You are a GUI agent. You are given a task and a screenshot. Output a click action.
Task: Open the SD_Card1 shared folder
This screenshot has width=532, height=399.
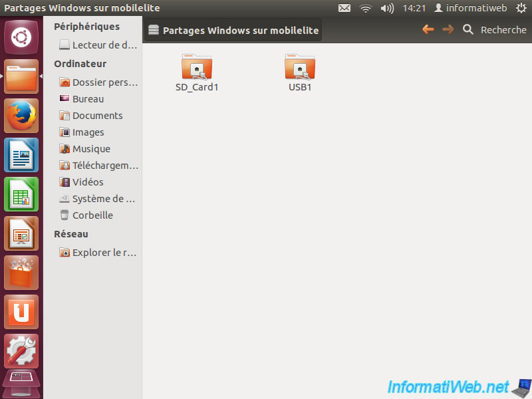197,68
